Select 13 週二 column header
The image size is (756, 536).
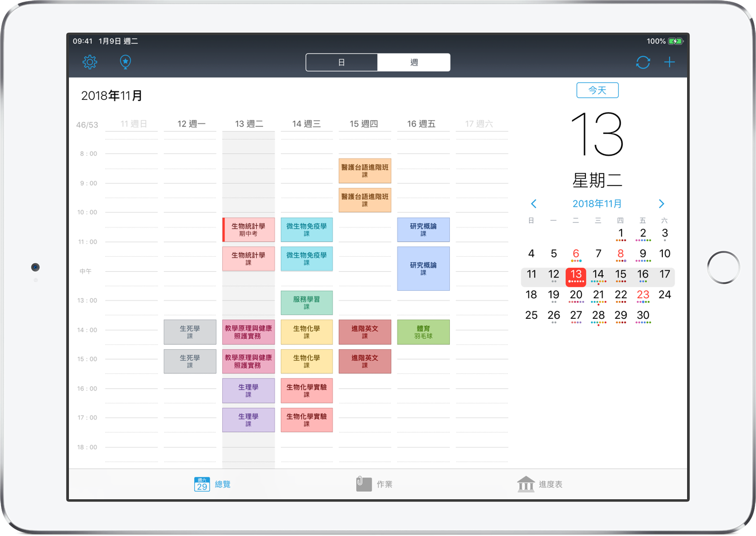pos(249,124)
